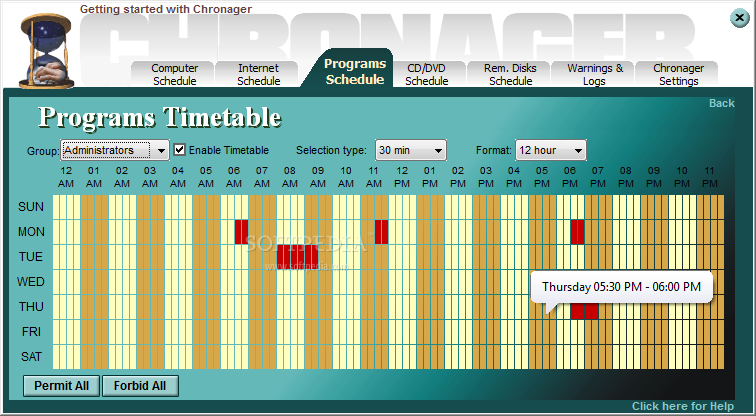The height and width of the screenshot is (416, 756).
Task: Click the tooltip reading Thursday 05:30 PM
Action: tap(621, 287)
